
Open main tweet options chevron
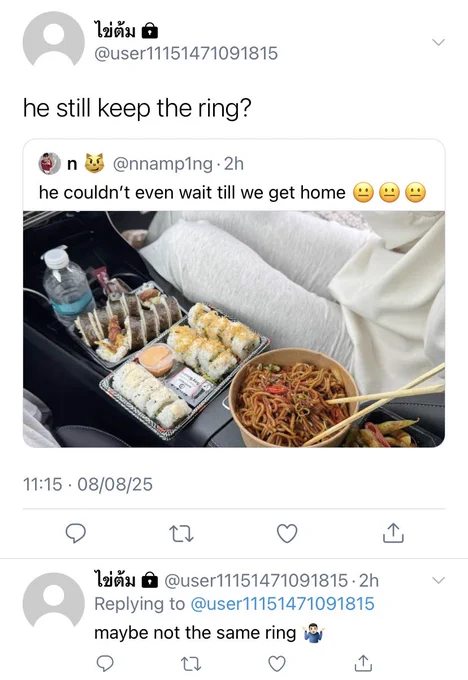439,42
